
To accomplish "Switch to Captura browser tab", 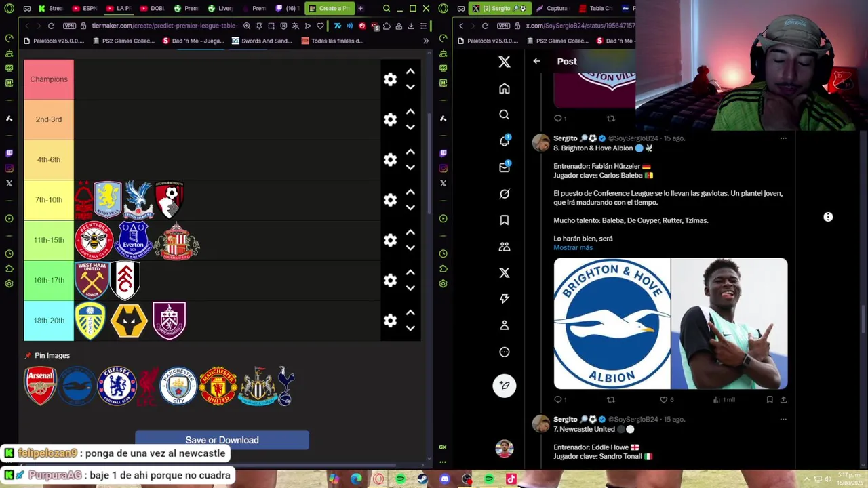I will point(552,8).
